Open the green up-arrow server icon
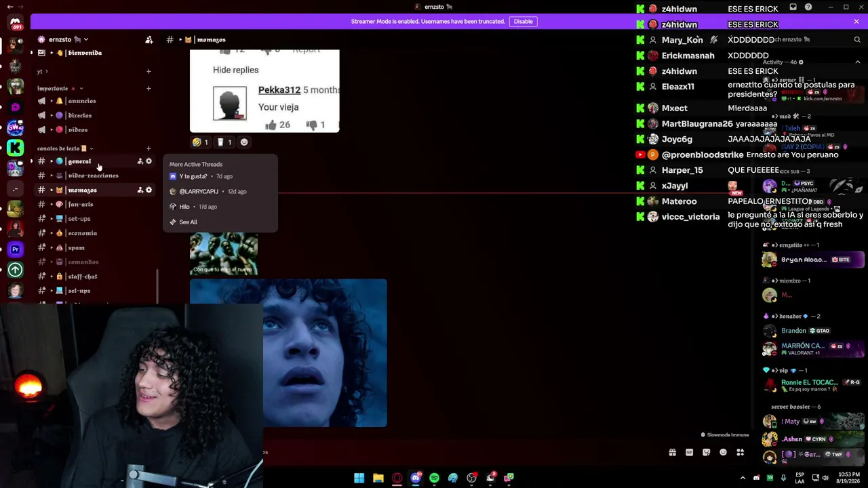The height and width of the screenshot is (488, 868). coord(15,270)
